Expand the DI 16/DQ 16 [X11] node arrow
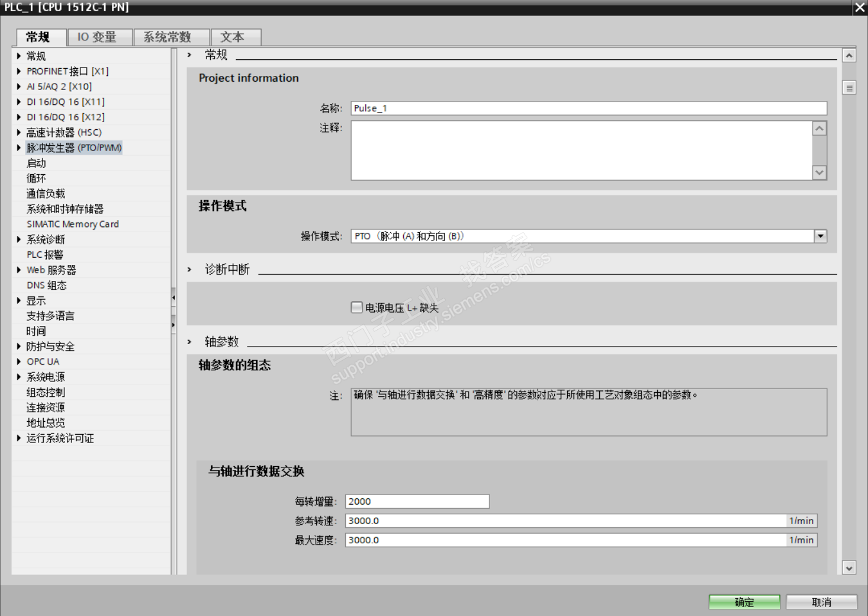 pos(19,102)
